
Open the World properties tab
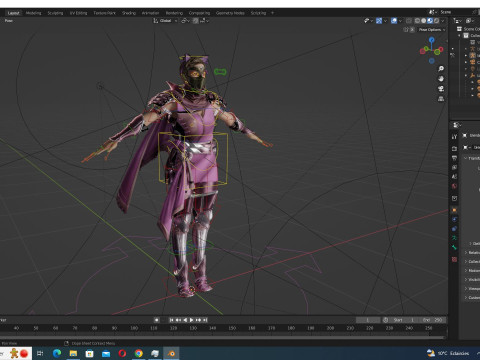tap(454, 186)
